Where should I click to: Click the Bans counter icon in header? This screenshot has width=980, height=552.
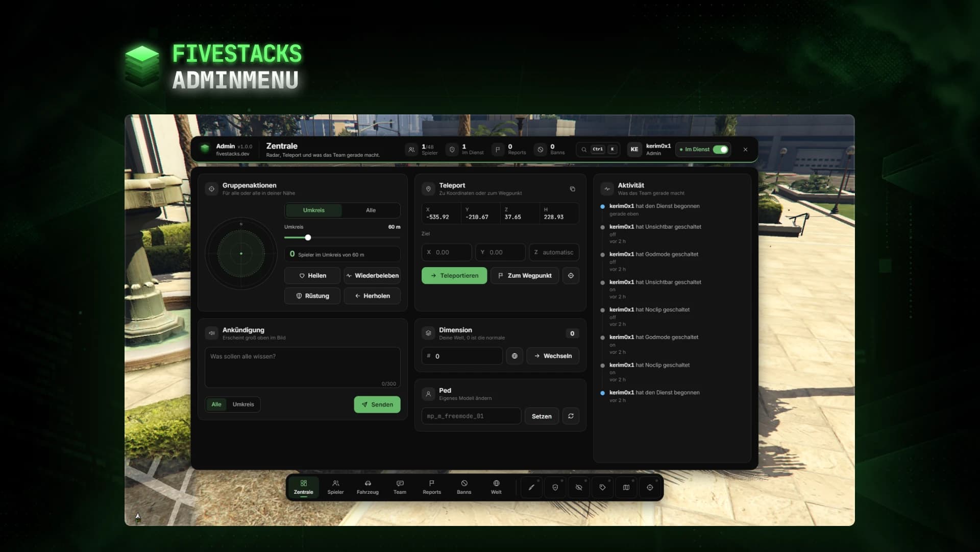coord(541,150)
